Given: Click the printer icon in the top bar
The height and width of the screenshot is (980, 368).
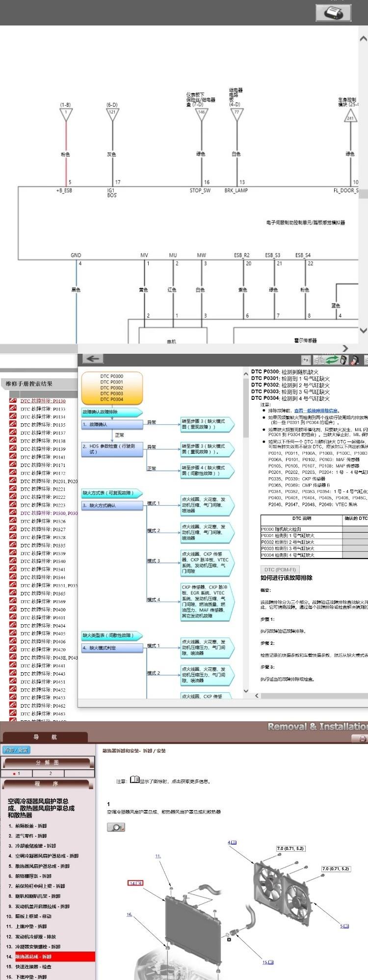Looking at the screenshot, I should pos(333,12).
